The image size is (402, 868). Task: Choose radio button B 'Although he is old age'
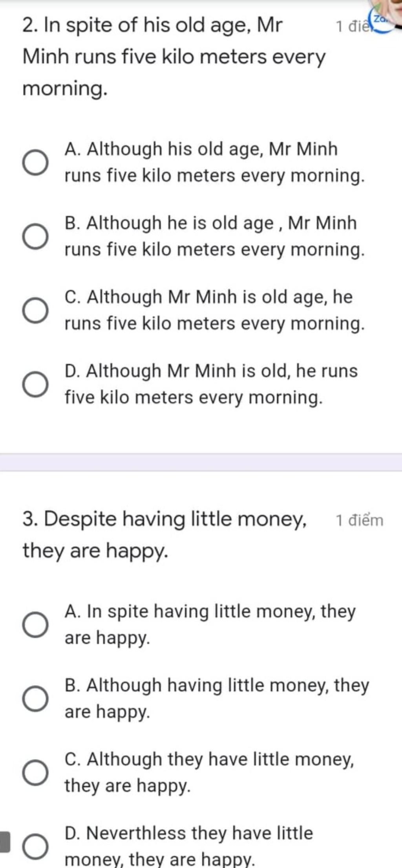point(35,236)
